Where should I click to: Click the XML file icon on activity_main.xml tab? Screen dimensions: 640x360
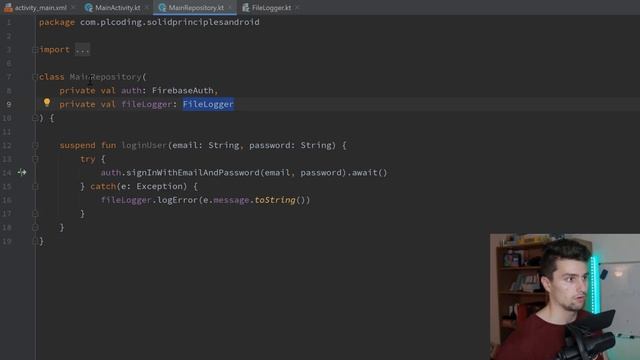pos(8,7)
